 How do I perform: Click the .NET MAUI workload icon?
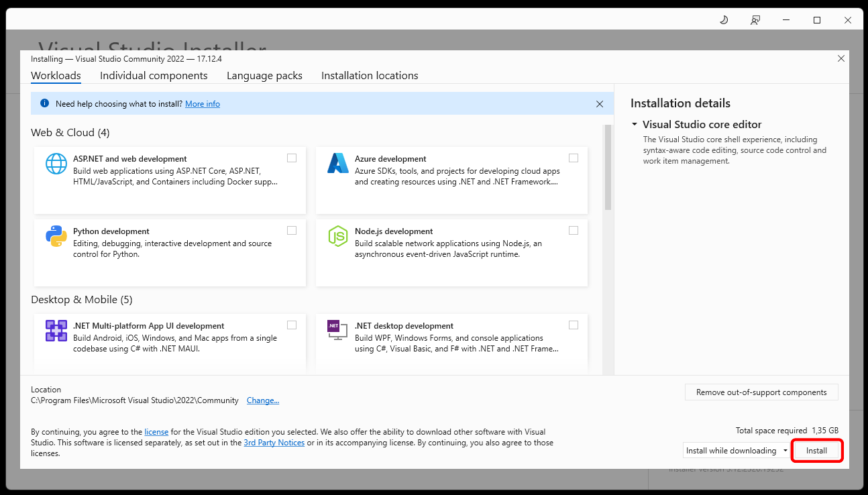click(x=56, y=331)
